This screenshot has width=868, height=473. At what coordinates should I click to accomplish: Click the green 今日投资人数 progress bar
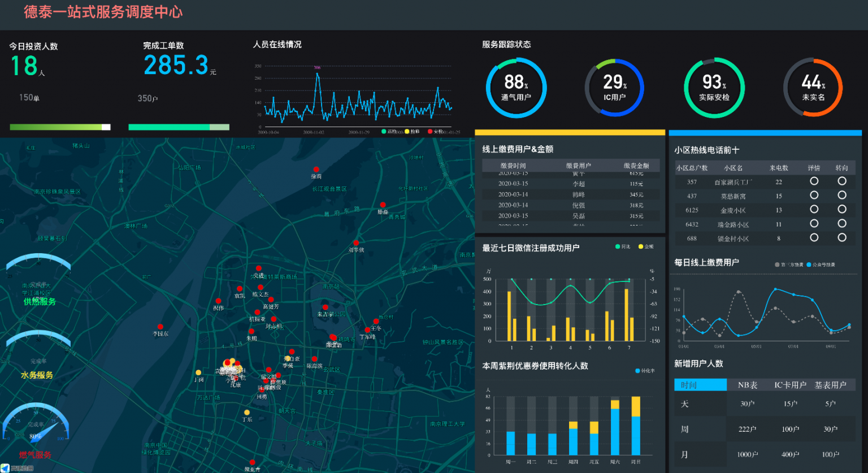(60, 127)
